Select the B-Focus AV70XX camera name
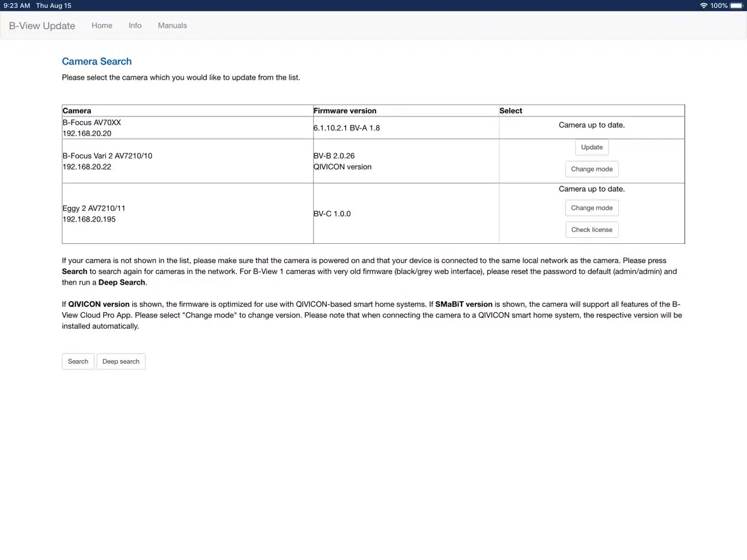Screen dimensions: 747x560 coord(92,123)
